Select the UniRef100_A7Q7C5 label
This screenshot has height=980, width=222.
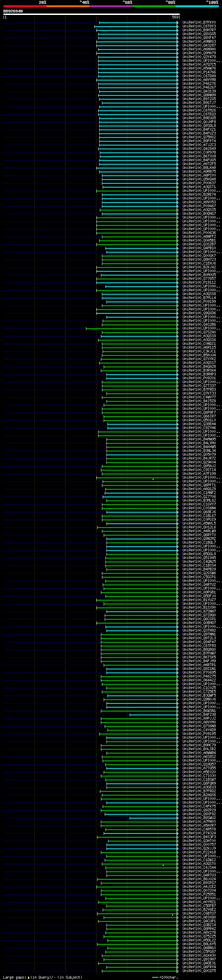199,64
